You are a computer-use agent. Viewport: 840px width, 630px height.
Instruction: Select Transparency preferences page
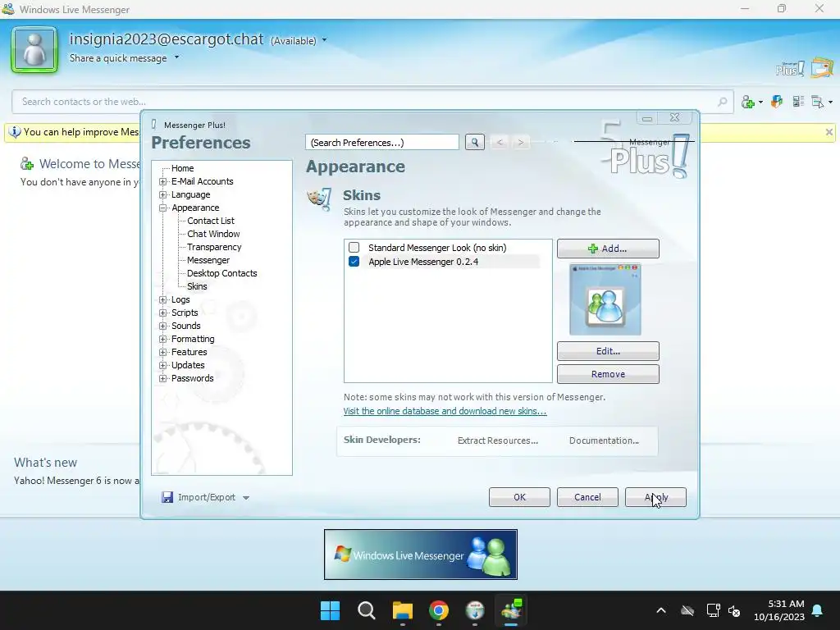(x=214, y=247)
